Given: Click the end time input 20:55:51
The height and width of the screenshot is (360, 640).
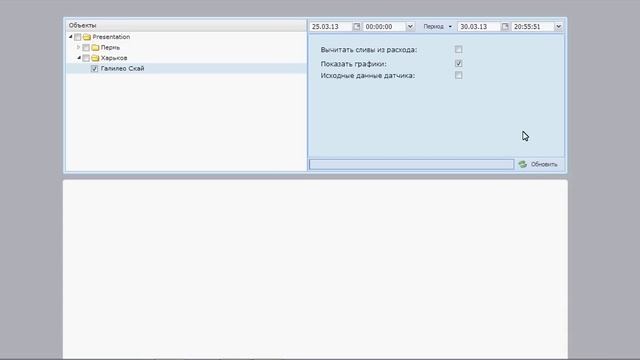Looking at the screenshot, I should pos(533,27).
